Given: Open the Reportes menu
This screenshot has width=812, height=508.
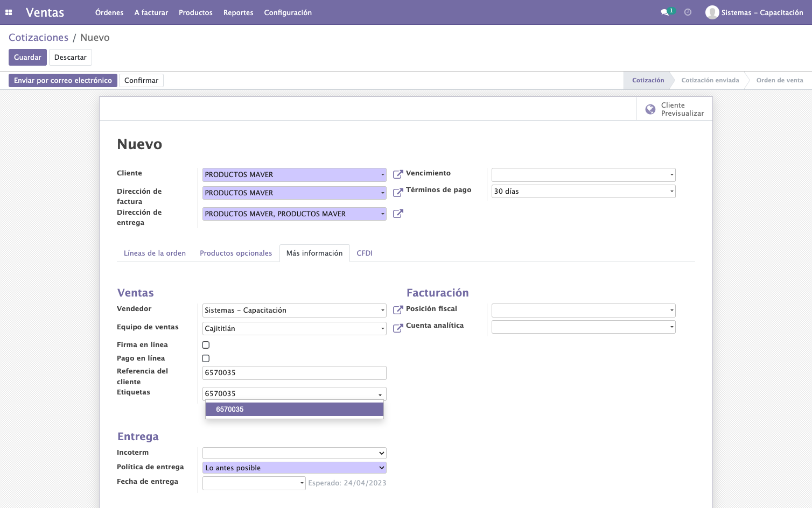Looking at the screenshot, I should (238, 12).
